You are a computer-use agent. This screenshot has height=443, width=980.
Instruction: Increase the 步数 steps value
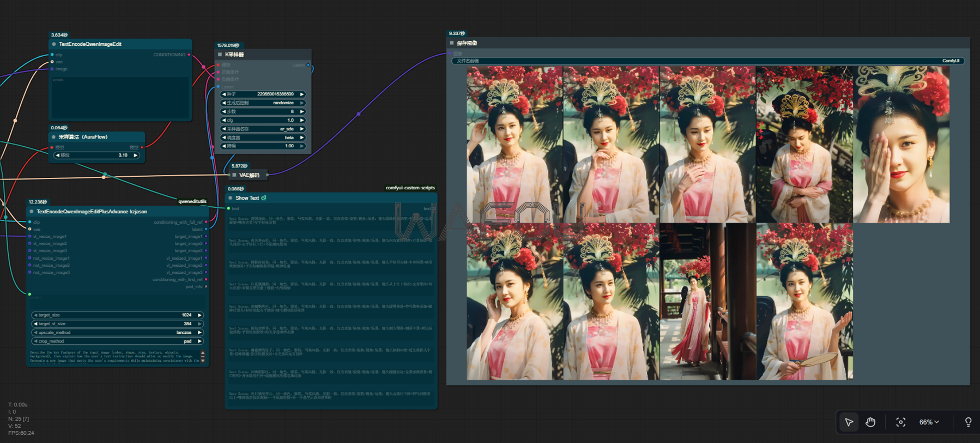pos(301,111)
